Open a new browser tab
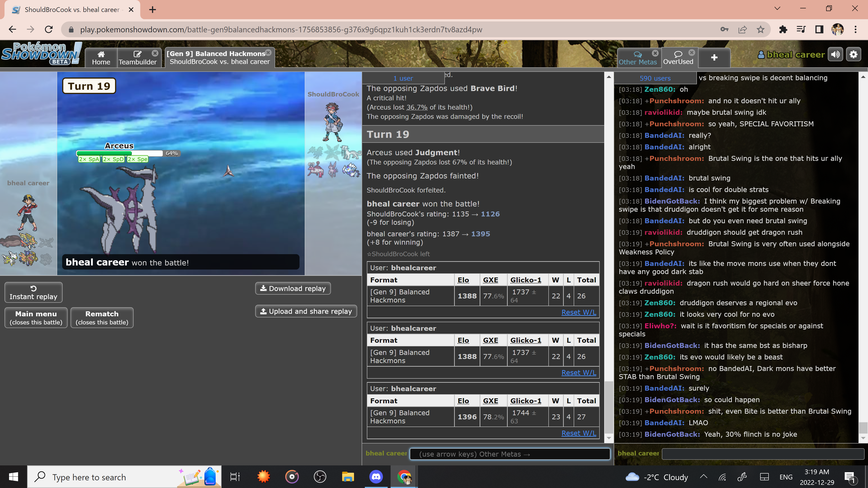 coord(153,10)
